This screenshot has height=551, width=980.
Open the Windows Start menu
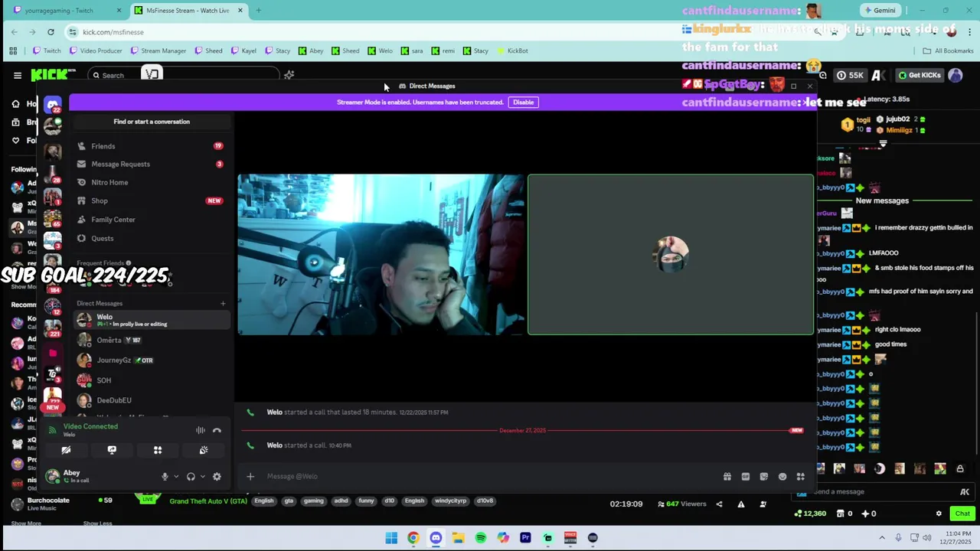point(391,538)
